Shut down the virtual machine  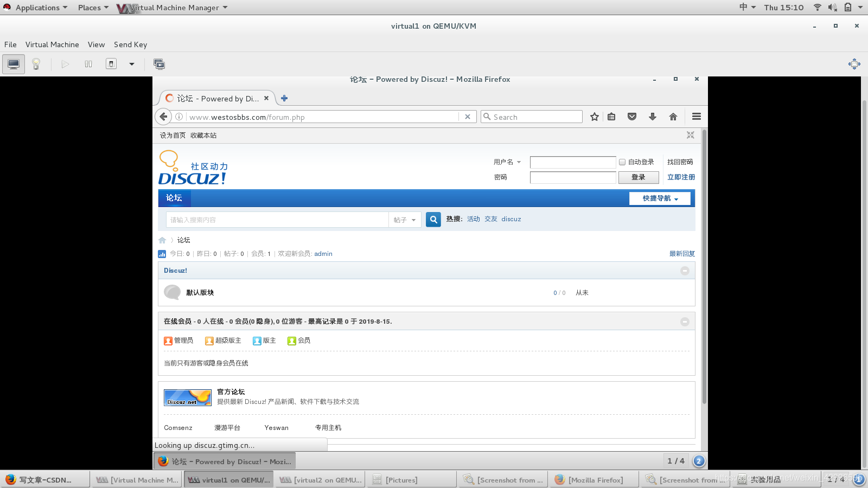click(x=111, y=64)
